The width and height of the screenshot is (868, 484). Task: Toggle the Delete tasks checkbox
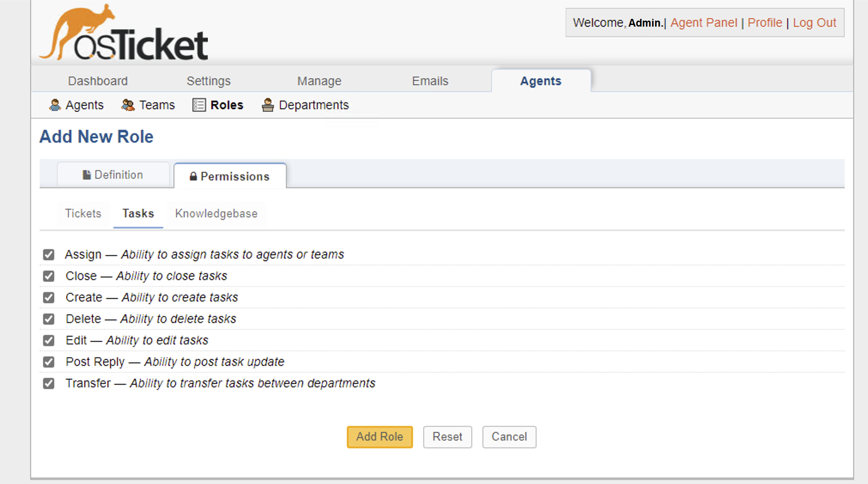coord(49,319)
